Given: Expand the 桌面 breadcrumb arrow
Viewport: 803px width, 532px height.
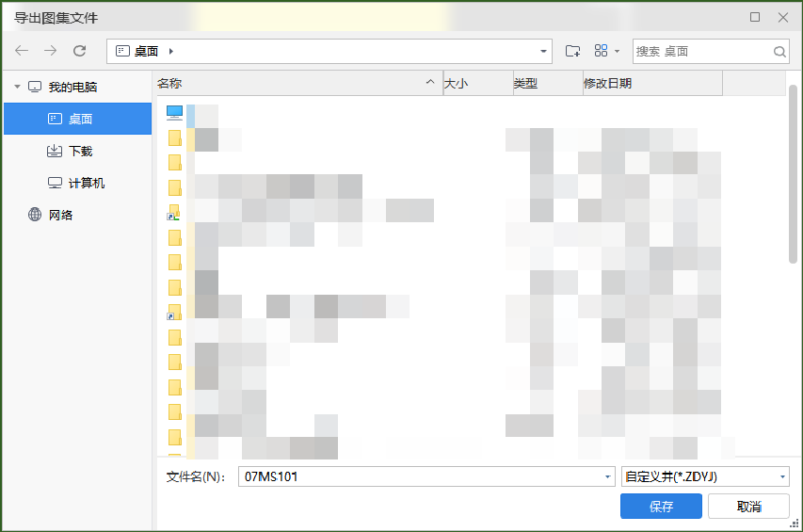Looking at the screenshot, I should coord(171,51).
